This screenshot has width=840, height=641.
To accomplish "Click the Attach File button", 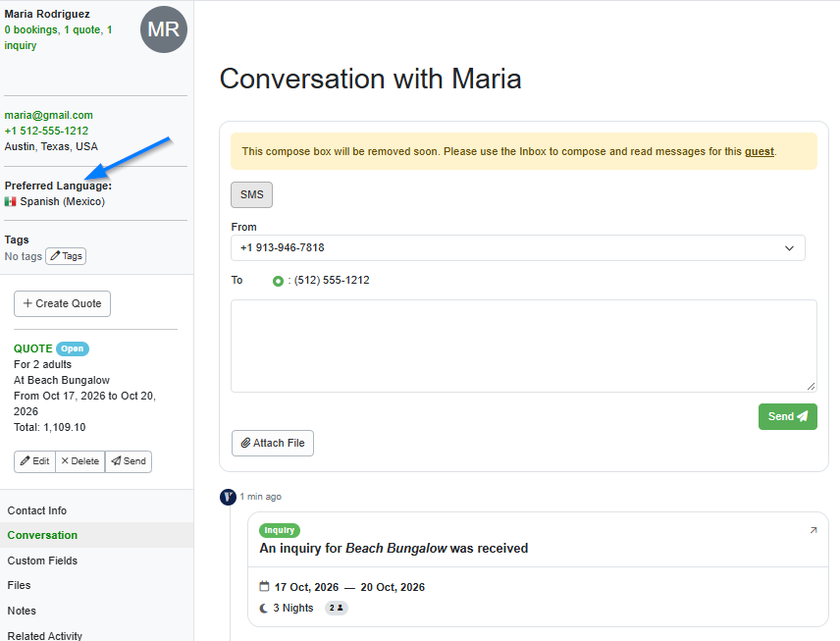I will pyautogui.click(x=273, y=444).
